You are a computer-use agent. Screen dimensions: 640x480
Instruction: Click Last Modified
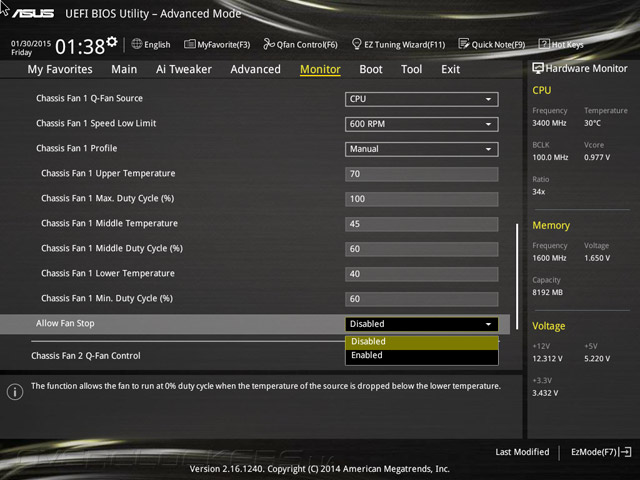coord(522,452)
